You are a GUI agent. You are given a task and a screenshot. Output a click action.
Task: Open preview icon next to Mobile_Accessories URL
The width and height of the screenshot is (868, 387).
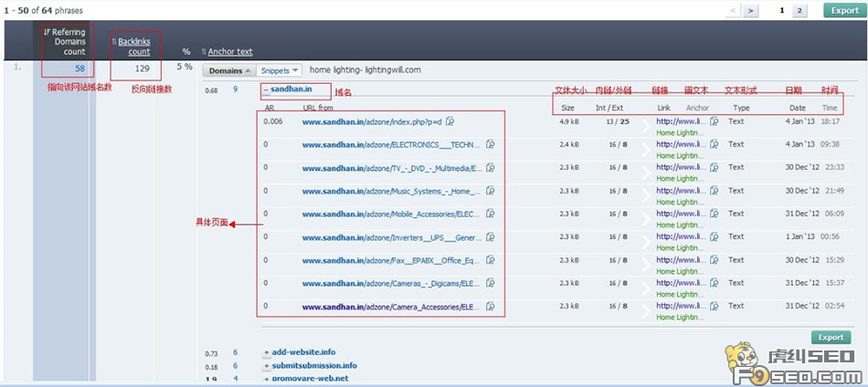(491, 214)
